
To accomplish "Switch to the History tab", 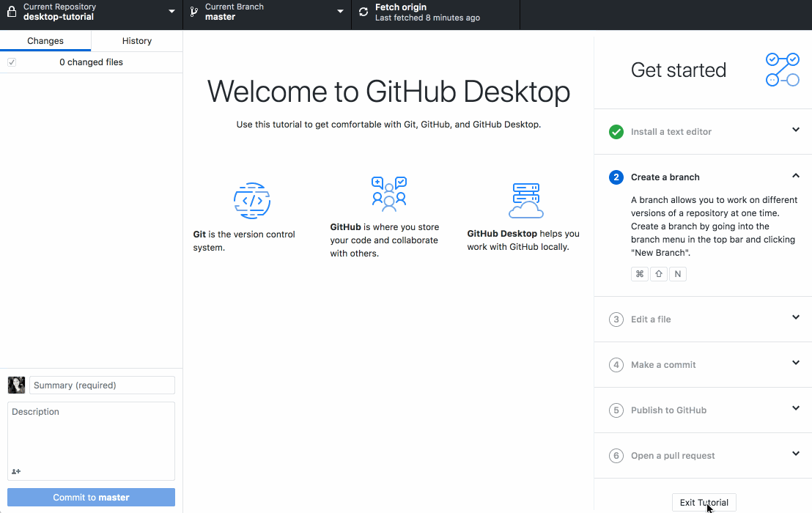I will point(136,41).
